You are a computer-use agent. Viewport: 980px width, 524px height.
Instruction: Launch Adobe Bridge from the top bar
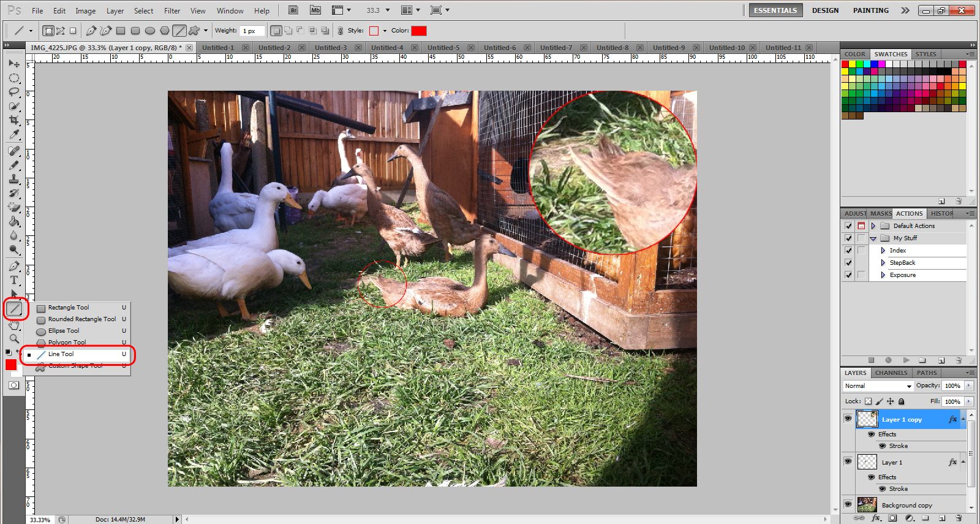[x=293, y=10]
